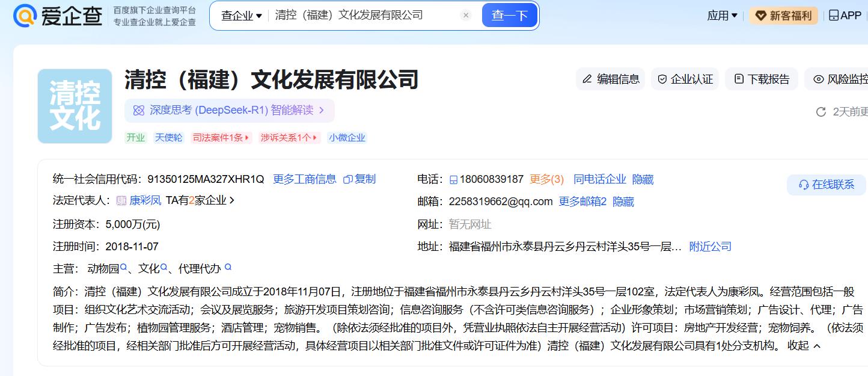Screen dimensions: 868x376
Task: Open 下载报告 button
Action: 762,79
